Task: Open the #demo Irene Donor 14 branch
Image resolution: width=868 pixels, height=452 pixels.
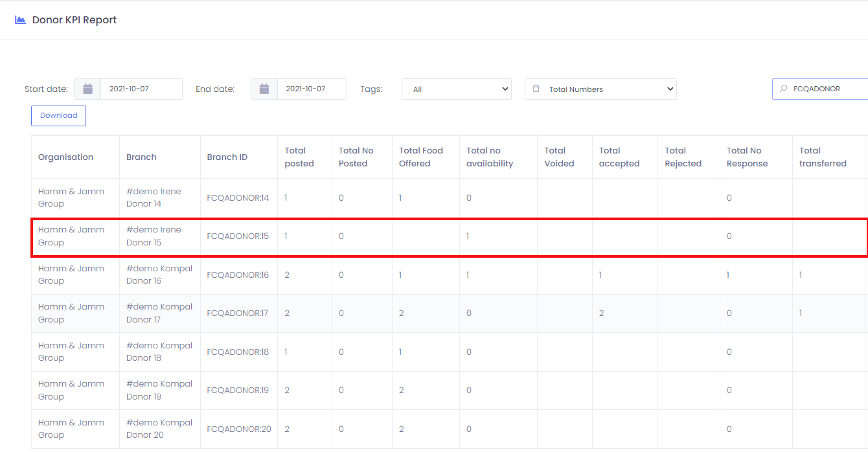Action: click(x=154, y=198)
